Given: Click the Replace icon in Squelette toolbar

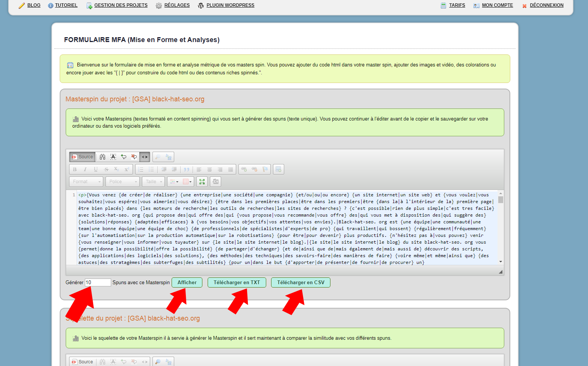Looking at the screenshot, I should tap(169, 362).
